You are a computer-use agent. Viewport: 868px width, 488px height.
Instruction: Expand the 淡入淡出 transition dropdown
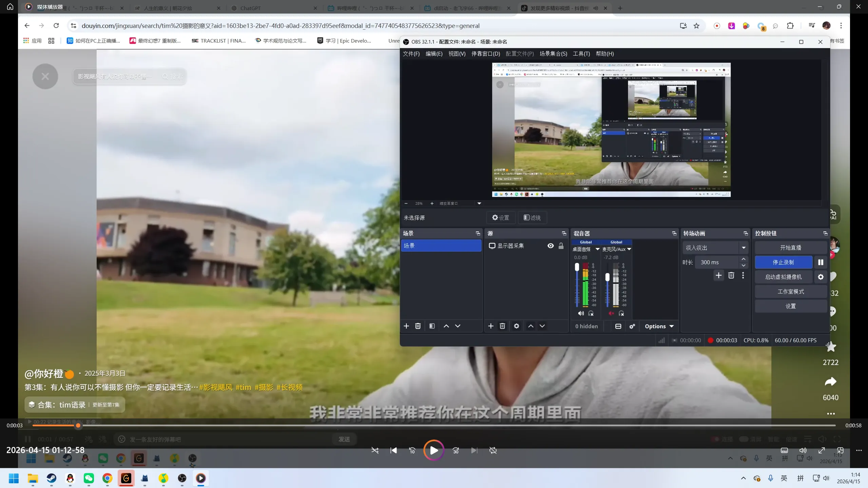click(x=744, y=248)
